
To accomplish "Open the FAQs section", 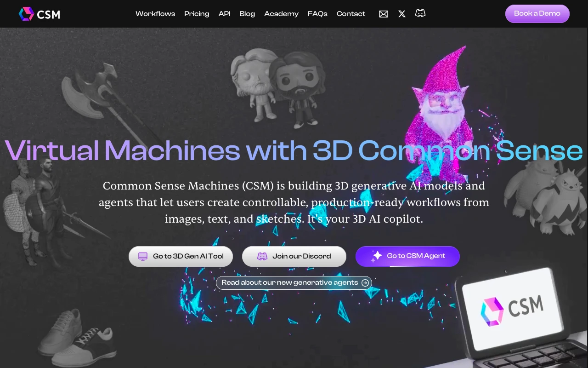I will click(317, 14).
